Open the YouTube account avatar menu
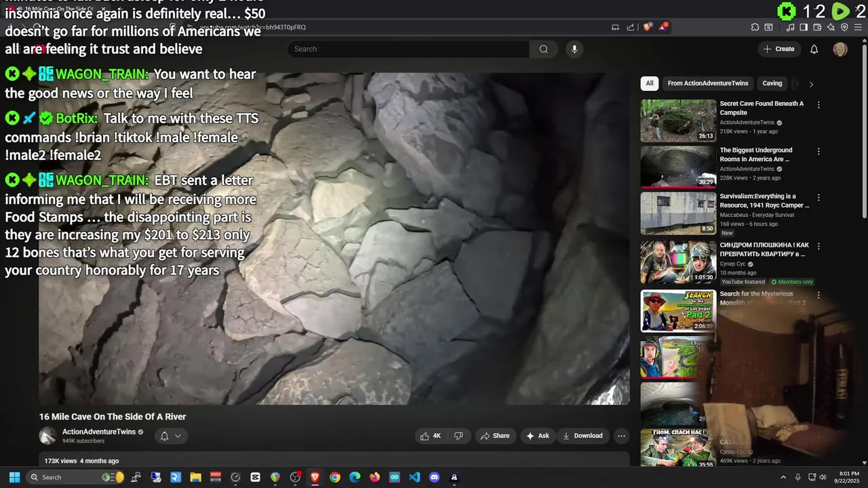Viewport: 868px width, 488px height. (840, 49)
